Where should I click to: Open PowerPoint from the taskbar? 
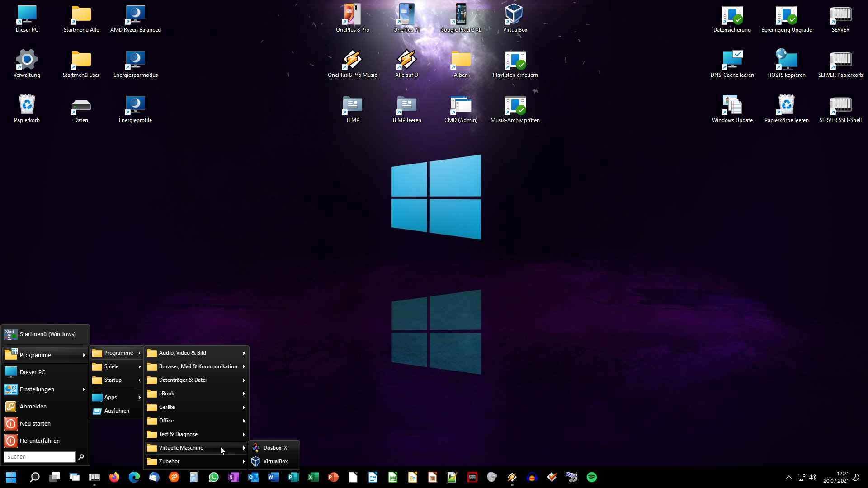pyautogui.click(x=333, y=477)
